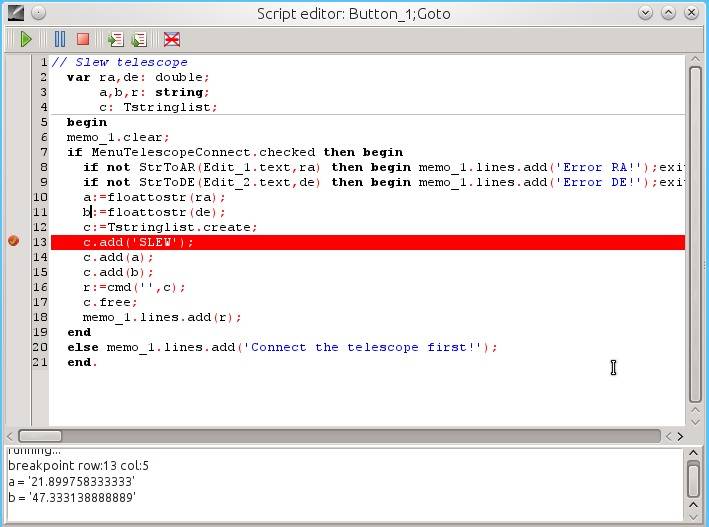Click the code editor scrollbar up arrow
The width and height of the screenshot is (709, 527).
(x=695, y=60)
